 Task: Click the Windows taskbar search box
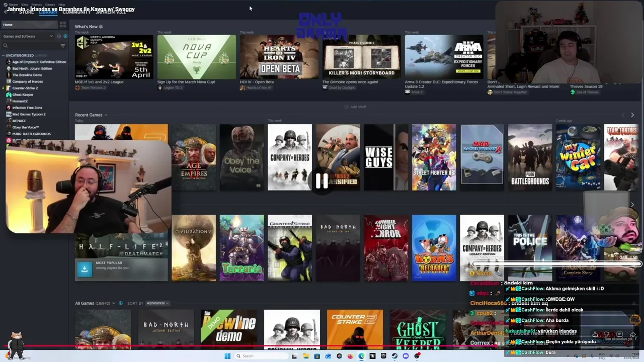point(262,356)
